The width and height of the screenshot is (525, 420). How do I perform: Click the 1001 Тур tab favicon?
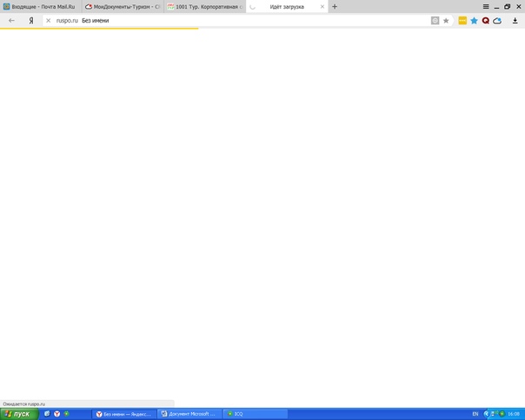[170, 6]
